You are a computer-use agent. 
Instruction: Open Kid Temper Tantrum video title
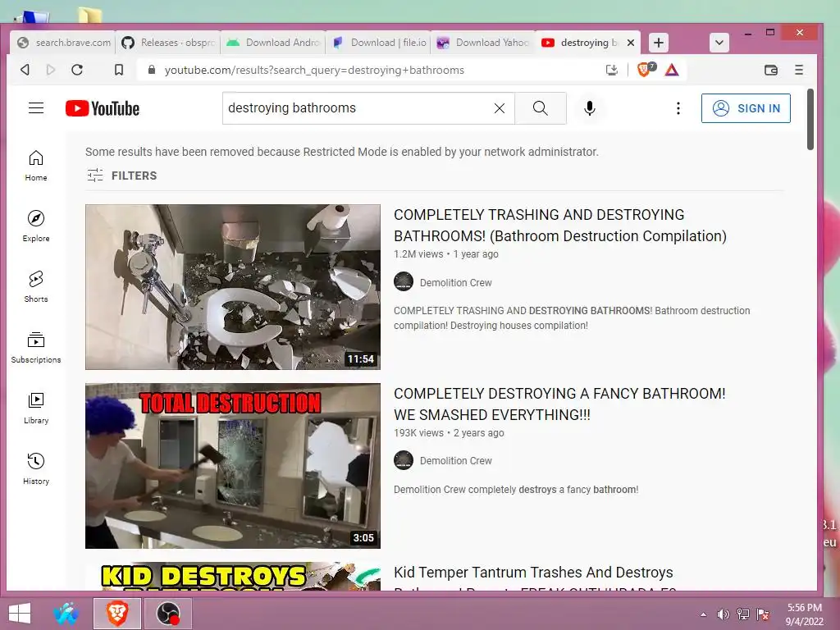533,578
